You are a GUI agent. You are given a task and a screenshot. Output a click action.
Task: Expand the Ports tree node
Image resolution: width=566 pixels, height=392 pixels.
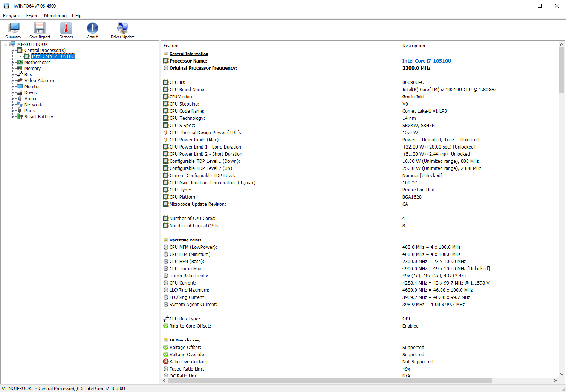(12, 110)
